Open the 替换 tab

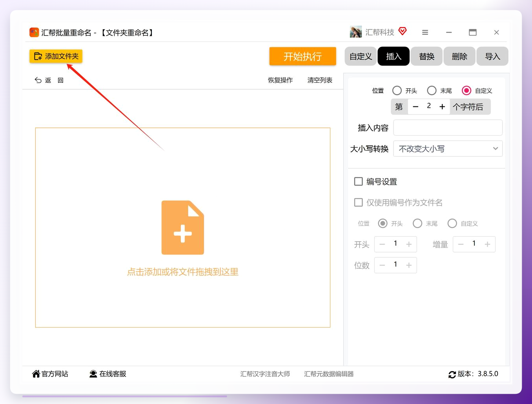426,56
